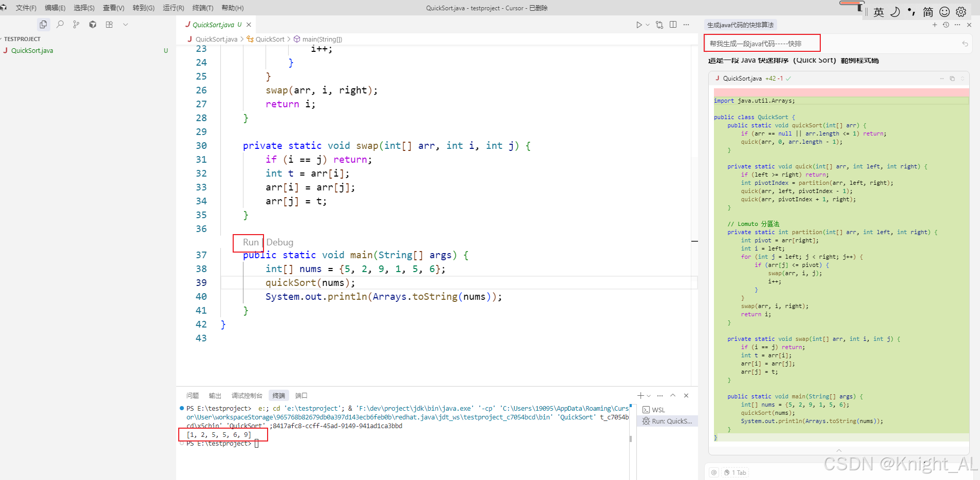Open the chat panel more options menu
This screenshot has height=480, width=980.
pos(957,25)
